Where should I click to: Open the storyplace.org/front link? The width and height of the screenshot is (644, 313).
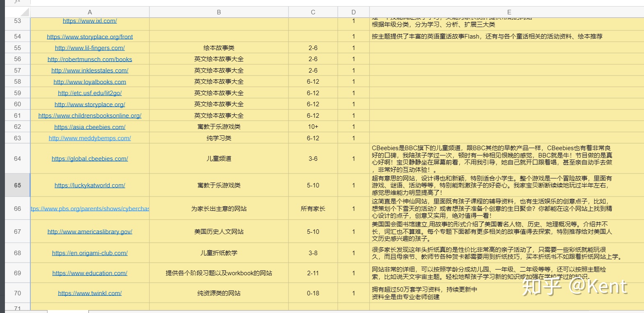(89, 37)
